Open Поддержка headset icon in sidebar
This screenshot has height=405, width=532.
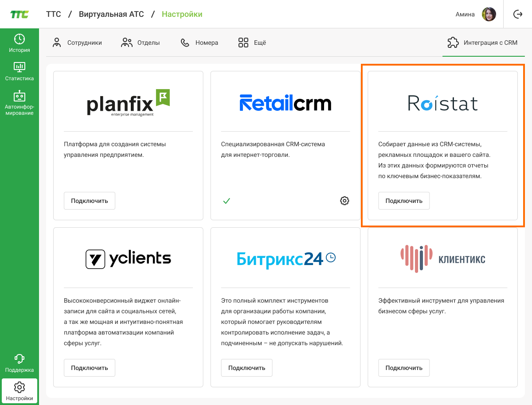(20, 359)
